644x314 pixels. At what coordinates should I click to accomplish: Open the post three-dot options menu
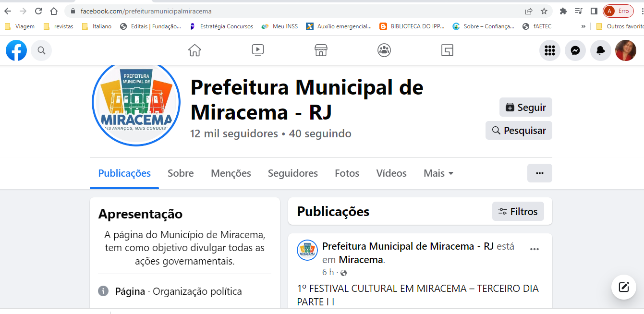[534, 249]
